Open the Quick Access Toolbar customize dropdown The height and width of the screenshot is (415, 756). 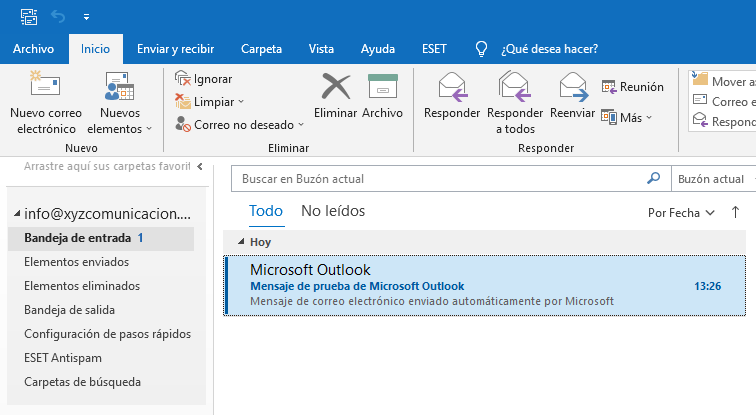(x=86, y=17)
